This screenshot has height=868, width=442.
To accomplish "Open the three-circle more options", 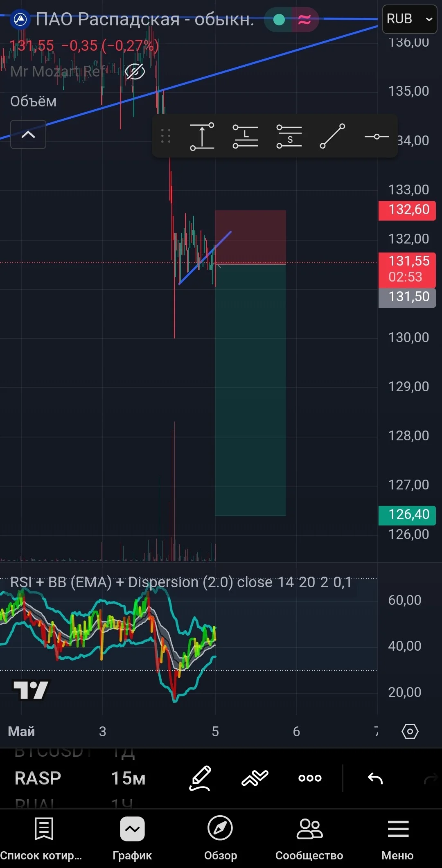I will (310, 778).
